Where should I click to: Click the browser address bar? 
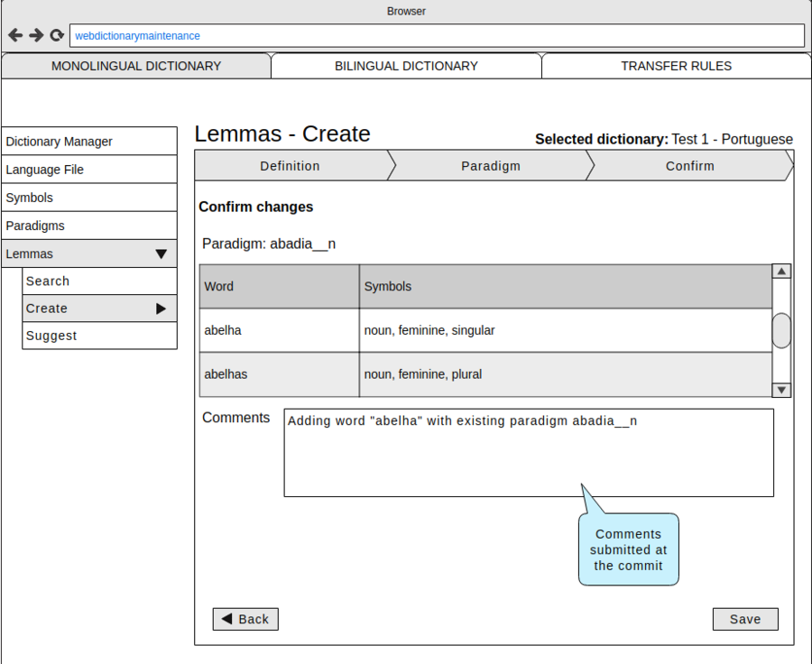click(x=438, y=36)
